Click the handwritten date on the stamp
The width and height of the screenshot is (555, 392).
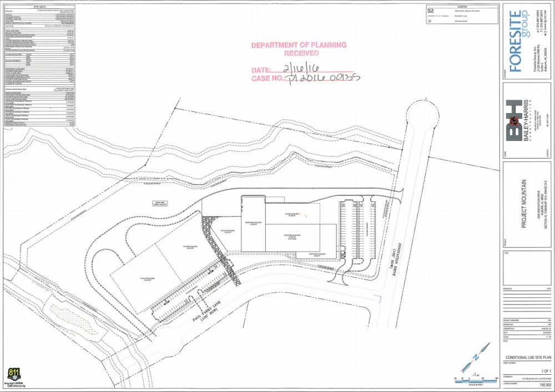tap(304, 69)
